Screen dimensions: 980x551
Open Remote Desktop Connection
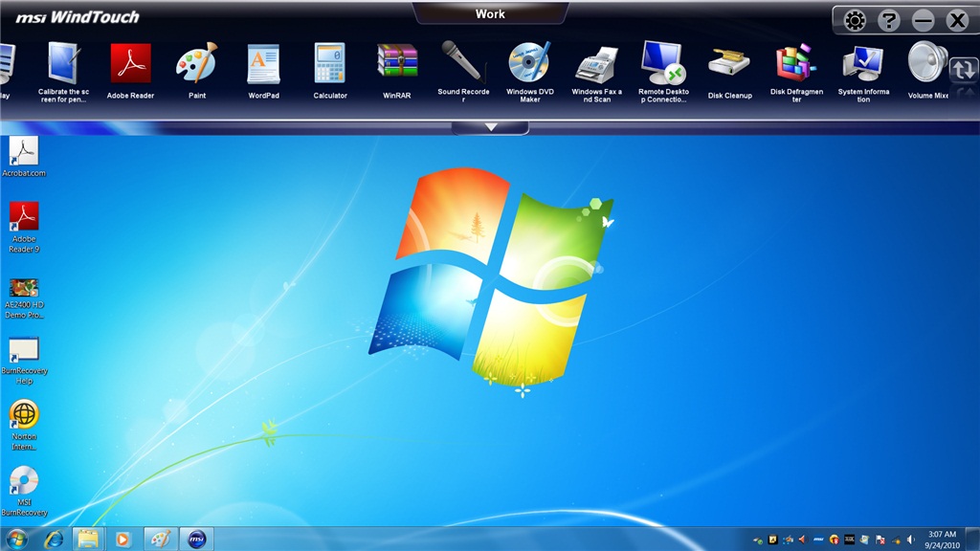tap(663, 65)
